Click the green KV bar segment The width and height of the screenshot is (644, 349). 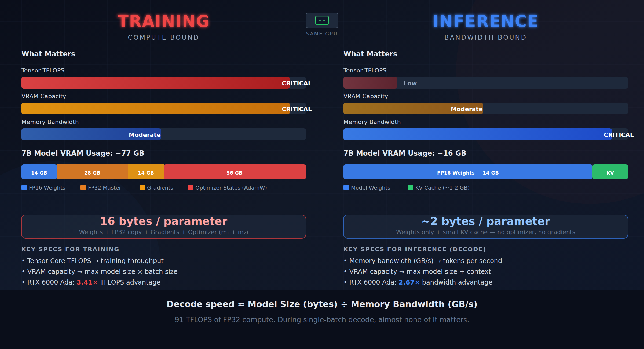(x=610, y=172)
